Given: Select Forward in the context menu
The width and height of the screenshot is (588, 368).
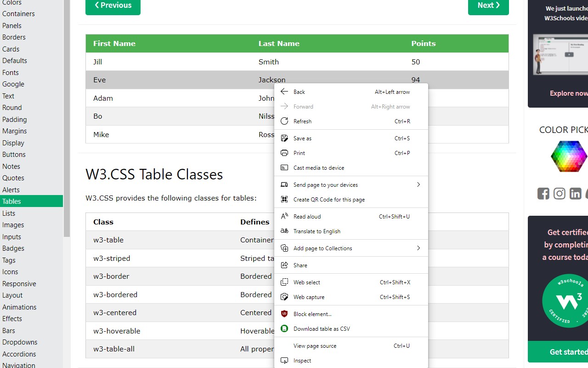Looking at the screenshot, I should click(x=351, y=106).
